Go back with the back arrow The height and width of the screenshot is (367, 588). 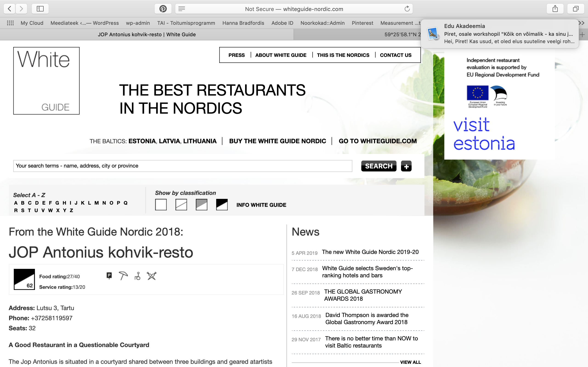tap(9, 9)
